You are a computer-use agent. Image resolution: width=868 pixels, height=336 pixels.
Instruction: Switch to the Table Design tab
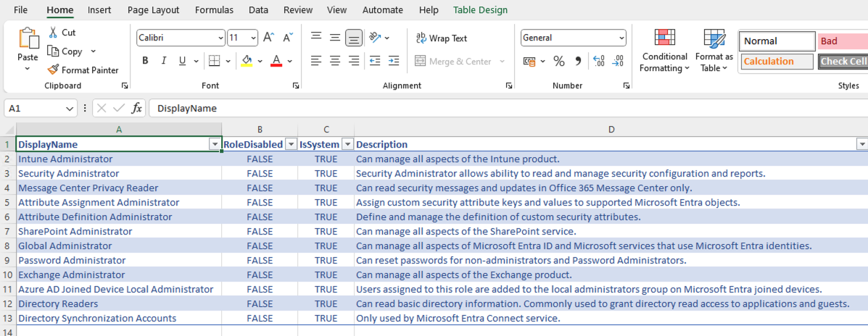tap(480, 10)
